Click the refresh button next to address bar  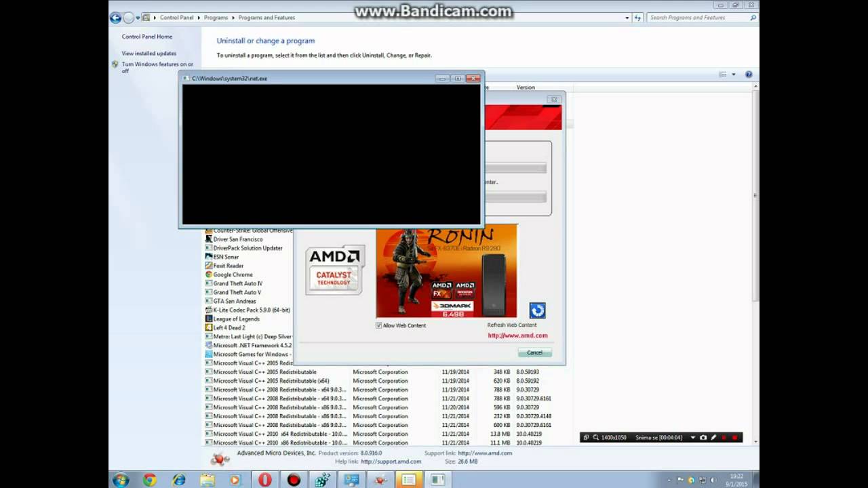pos(637,18)
